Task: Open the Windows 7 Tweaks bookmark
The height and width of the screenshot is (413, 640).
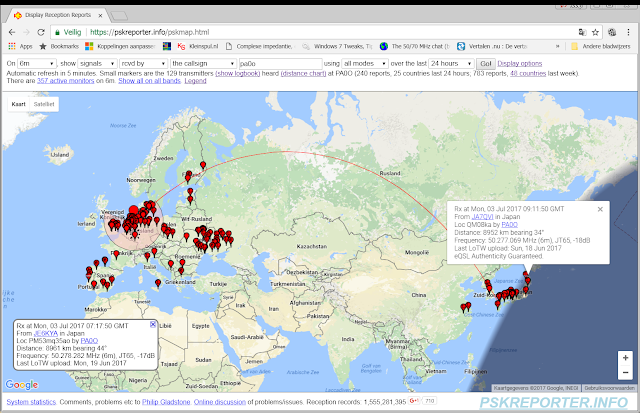Action: coord(337,47)
